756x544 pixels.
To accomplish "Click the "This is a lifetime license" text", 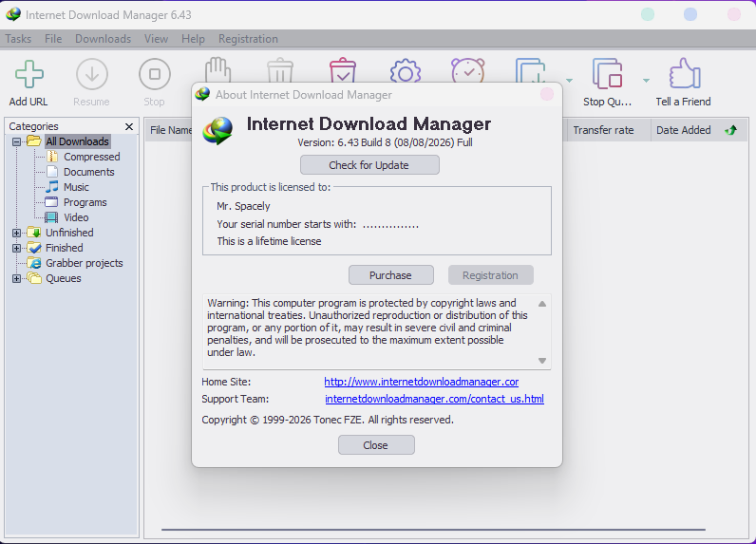I will [x=269, y=241].
